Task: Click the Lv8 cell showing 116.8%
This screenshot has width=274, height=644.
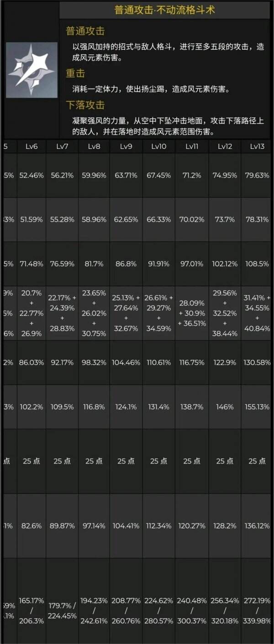Action: click(x=94, y=407)
